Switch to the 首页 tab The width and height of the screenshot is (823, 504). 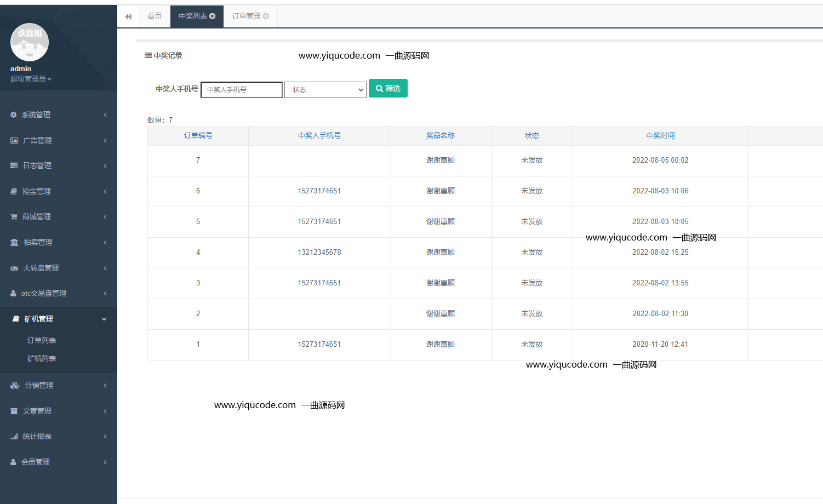(x=155, y=16)
